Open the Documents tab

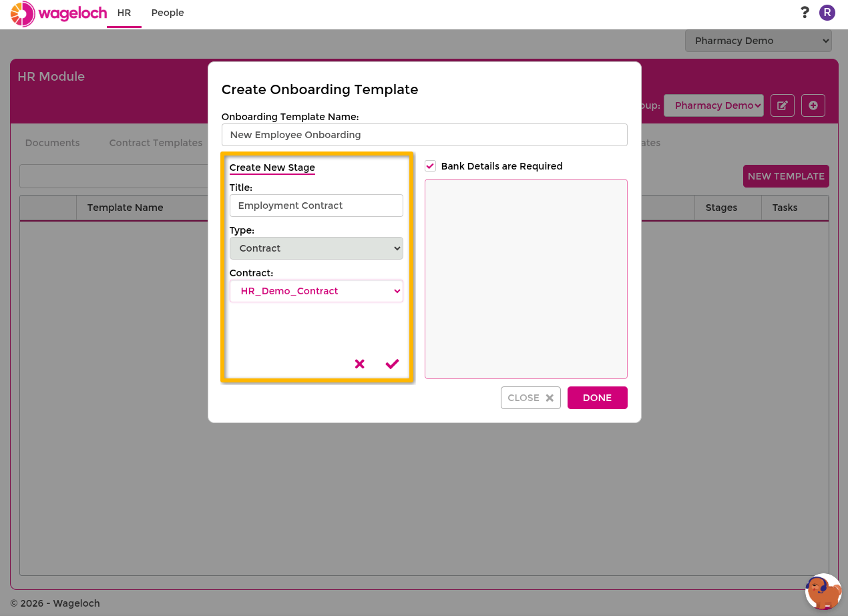tap(52, 143)
